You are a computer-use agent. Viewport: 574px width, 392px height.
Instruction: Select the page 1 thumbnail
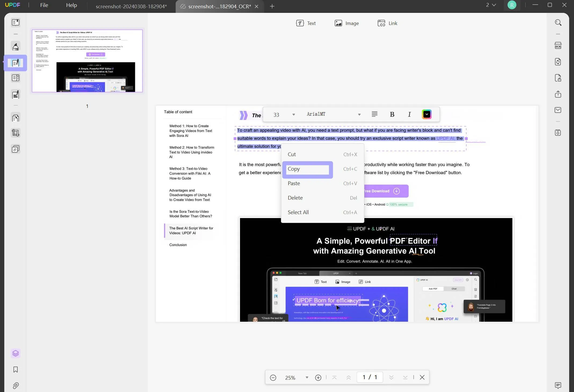click(87, 61)
